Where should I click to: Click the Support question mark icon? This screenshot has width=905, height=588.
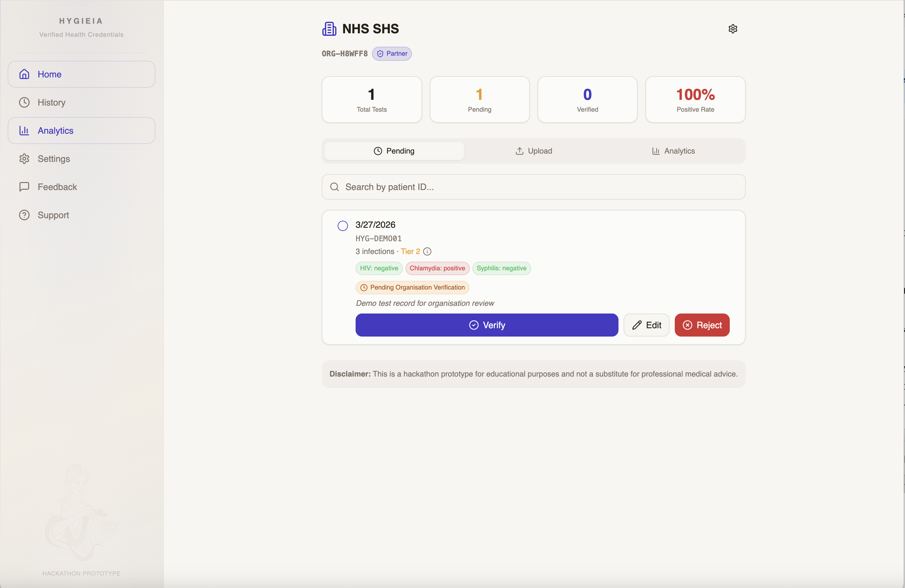[24, 215]
